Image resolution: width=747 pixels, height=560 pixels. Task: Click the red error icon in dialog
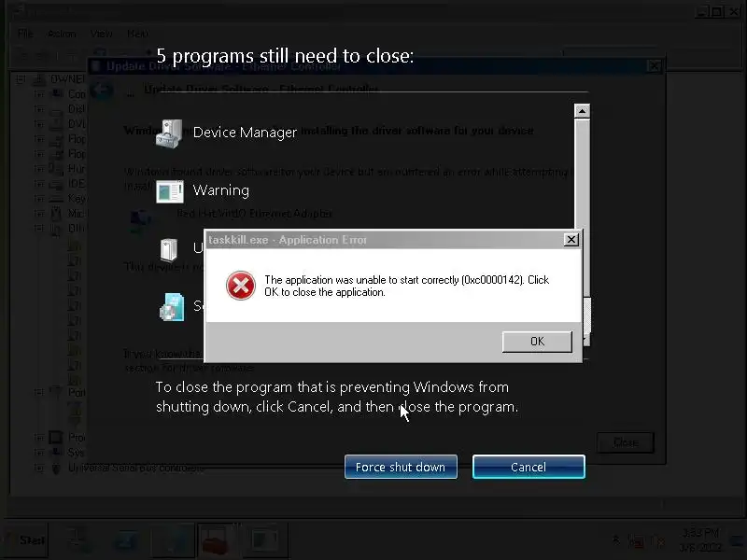coord(241,286)
